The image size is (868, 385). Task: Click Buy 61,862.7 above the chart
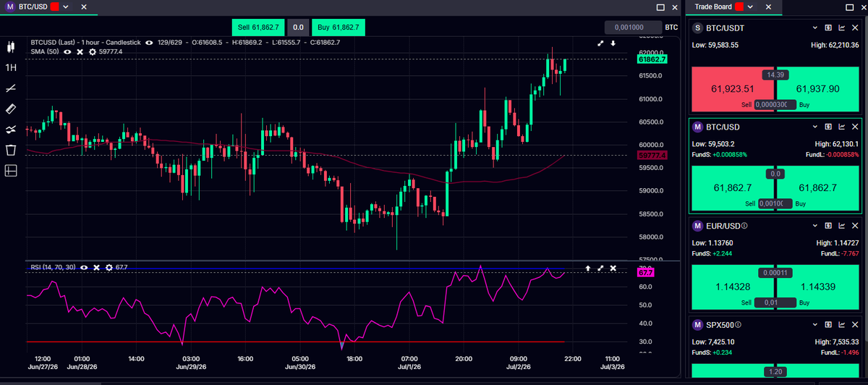click(x=339, y=27)
